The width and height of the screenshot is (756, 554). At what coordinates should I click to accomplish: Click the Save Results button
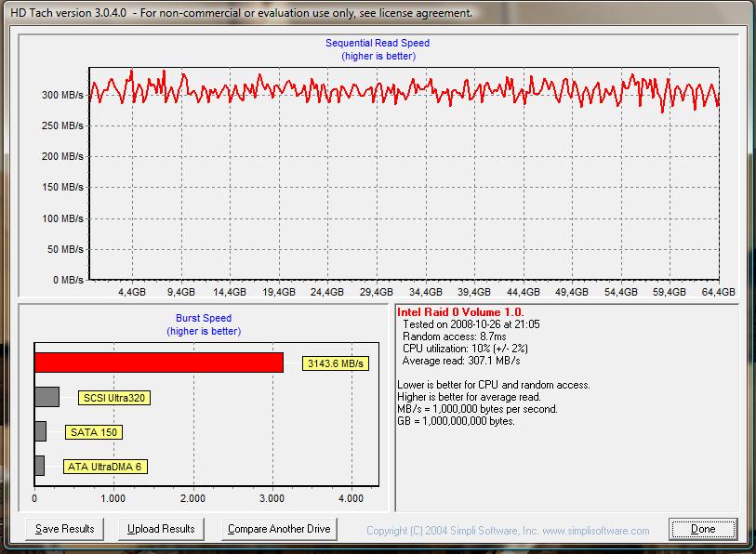coord(64,529)
